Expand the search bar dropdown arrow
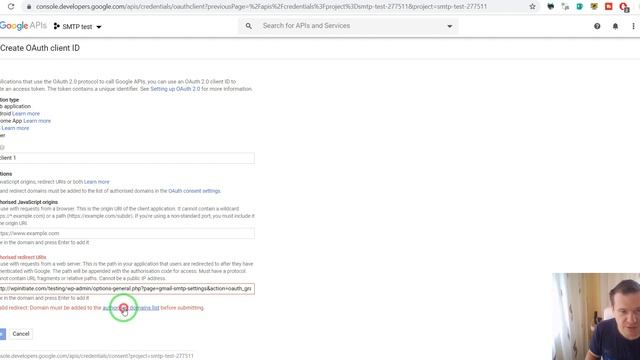Image resolution: width=640 pixels, height=360 pixels. click(449, 26)
